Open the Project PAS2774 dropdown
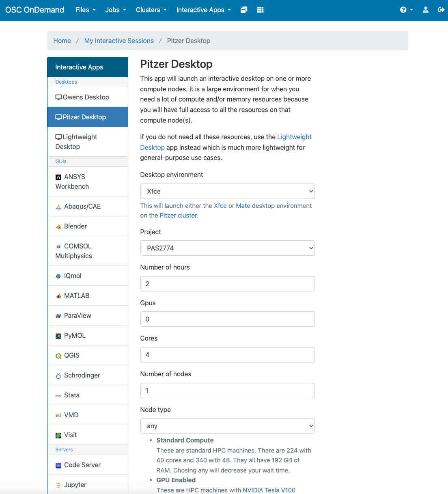448x494 pixels. [227, 248]
